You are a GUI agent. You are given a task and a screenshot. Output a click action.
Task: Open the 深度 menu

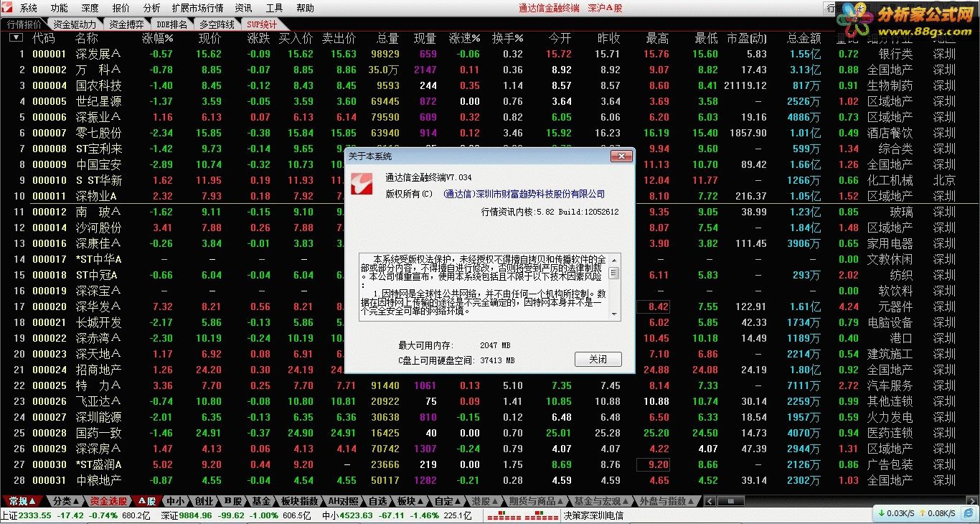click(x=90, y=9)
